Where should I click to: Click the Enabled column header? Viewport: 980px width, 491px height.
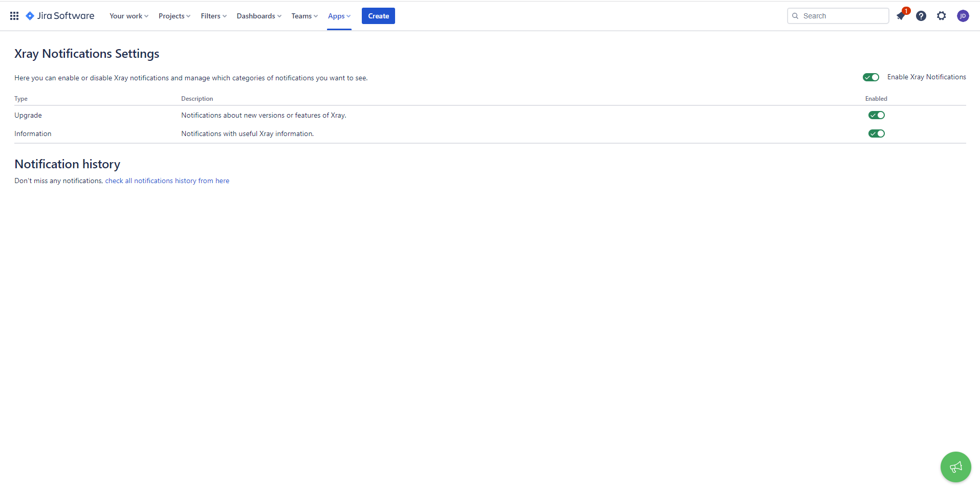tap(876, 99)
